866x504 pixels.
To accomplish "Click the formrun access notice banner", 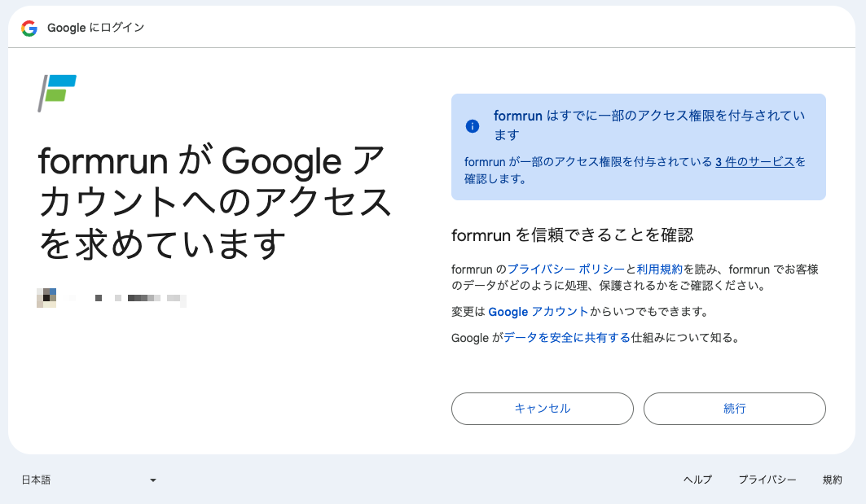I will [639, 147].
